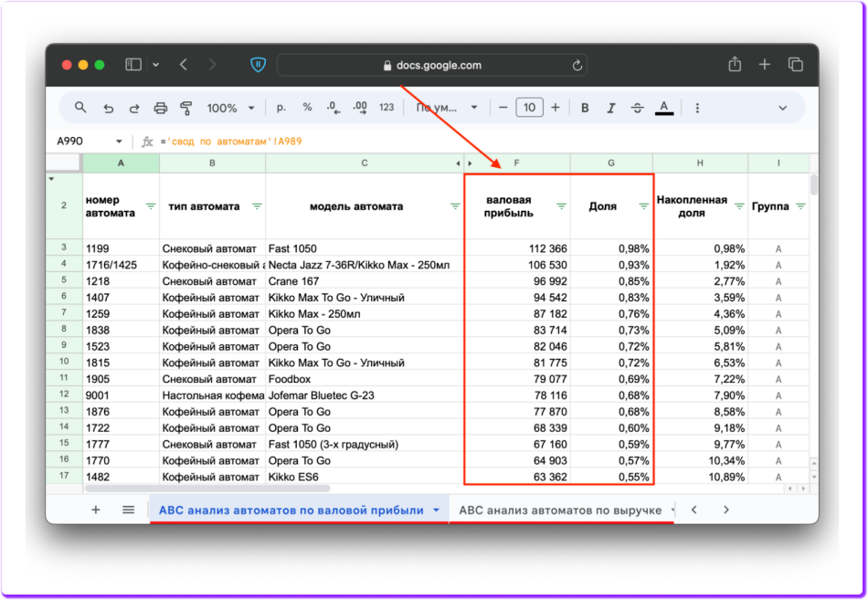Click the formula bar content
The image size is (868, 600).
[231, 142]
